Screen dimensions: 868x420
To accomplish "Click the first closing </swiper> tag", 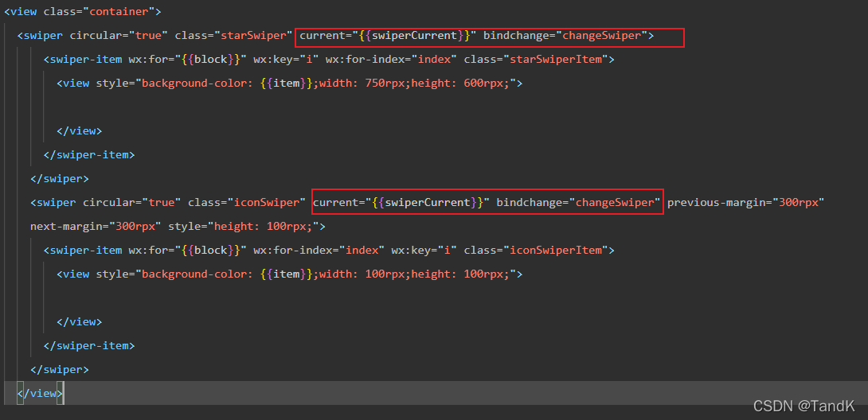I will click(60, 179).
